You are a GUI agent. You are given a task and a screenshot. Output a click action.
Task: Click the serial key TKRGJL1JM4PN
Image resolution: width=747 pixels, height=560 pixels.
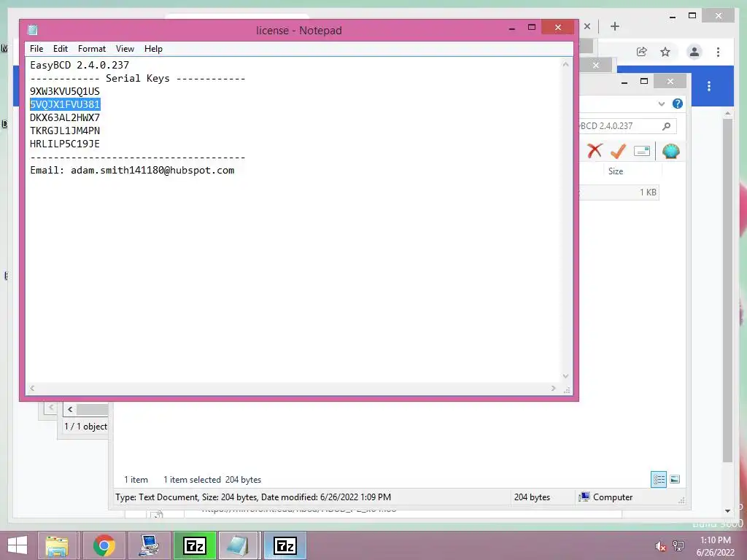[65, 131]
